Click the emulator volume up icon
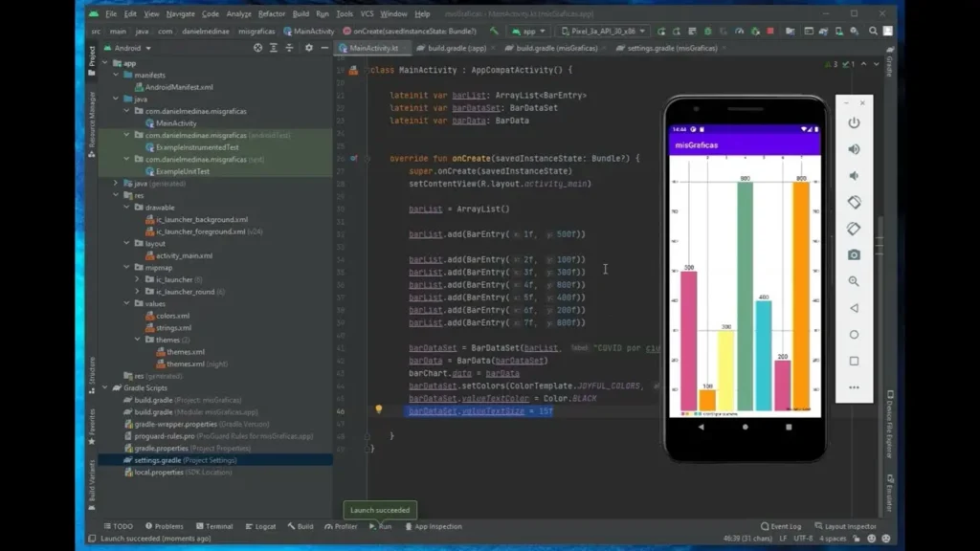 (x=854, y=149)
